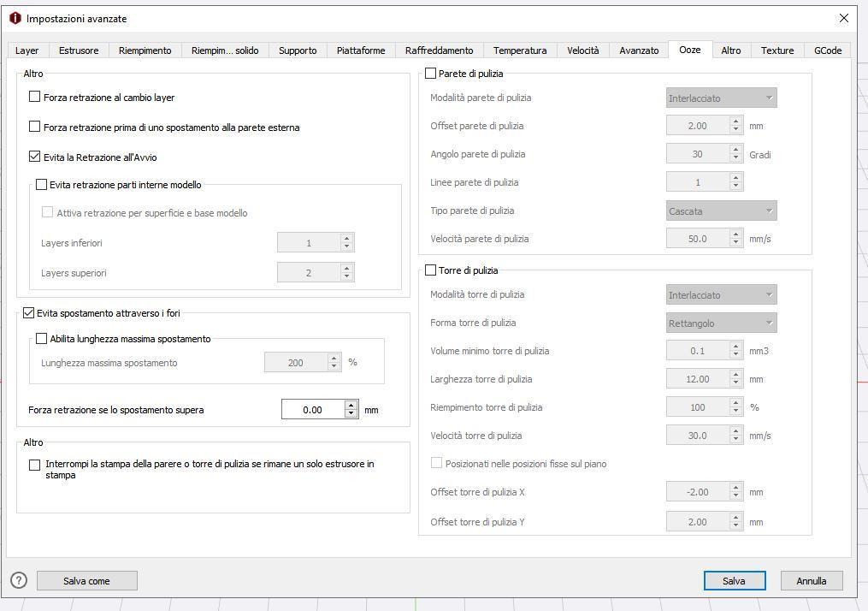The height and width of the screenshot is (611, 868).
Task: Expand Tipo parete di pulizia dropdown
Action: tap(721, 211)
